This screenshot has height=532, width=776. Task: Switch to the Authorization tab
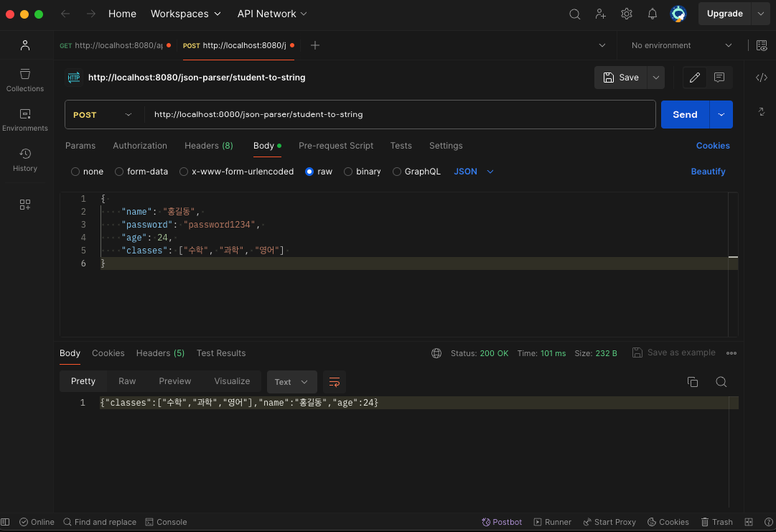coord(140,146)
